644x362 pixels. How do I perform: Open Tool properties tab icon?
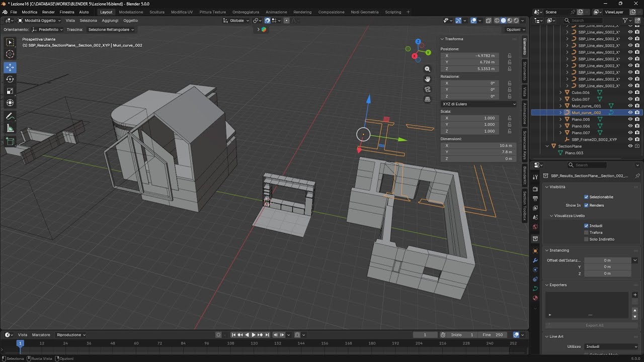tap(535, 176)
